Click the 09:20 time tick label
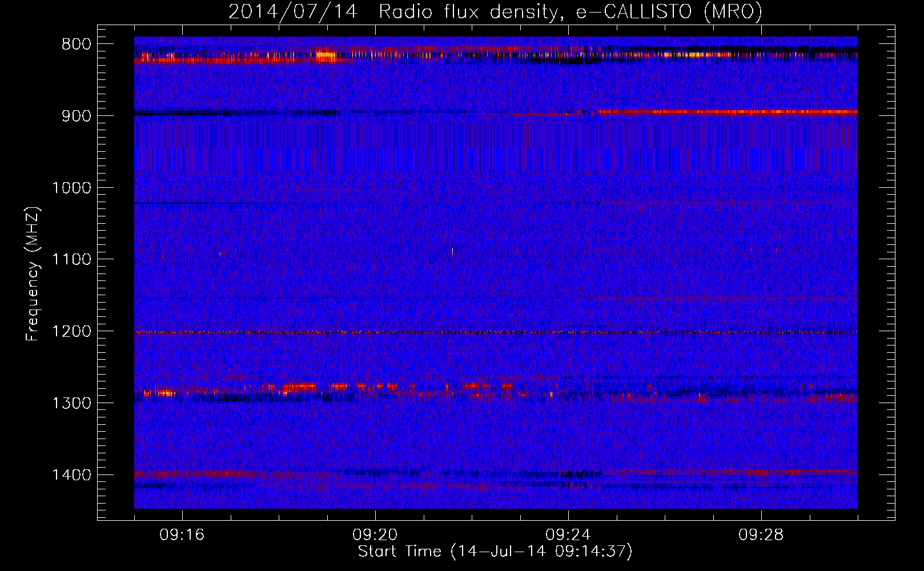 375,535
